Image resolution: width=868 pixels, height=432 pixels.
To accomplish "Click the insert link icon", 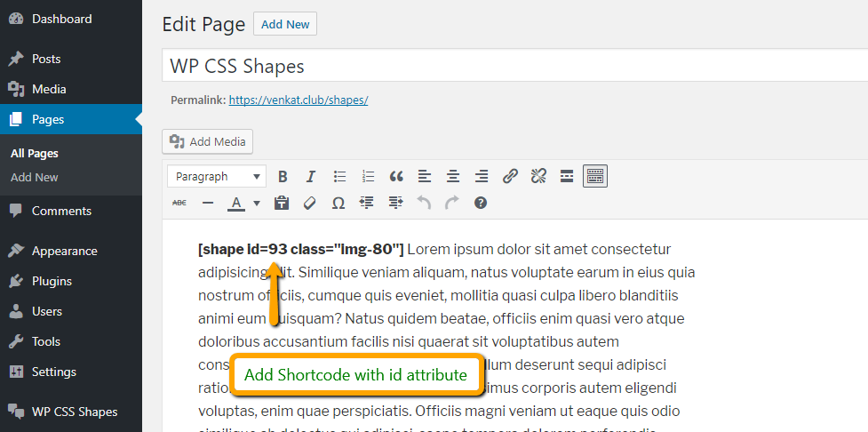I will pyautogui.click(x=510, y=177).
